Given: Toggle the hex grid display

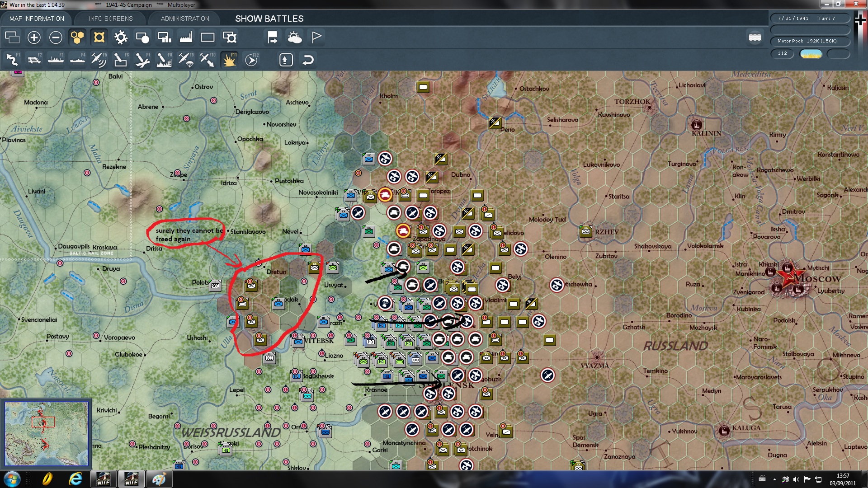Looking at the screenshot, I should click(x=77, y=37).
